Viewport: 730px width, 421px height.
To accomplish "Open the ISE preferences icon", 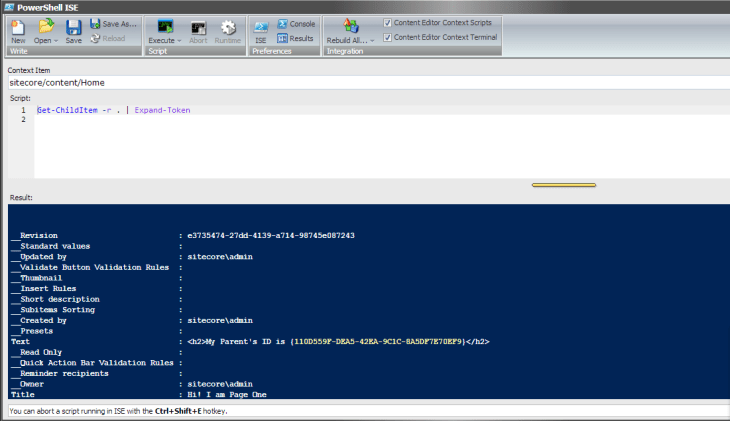I will [261, 27].
